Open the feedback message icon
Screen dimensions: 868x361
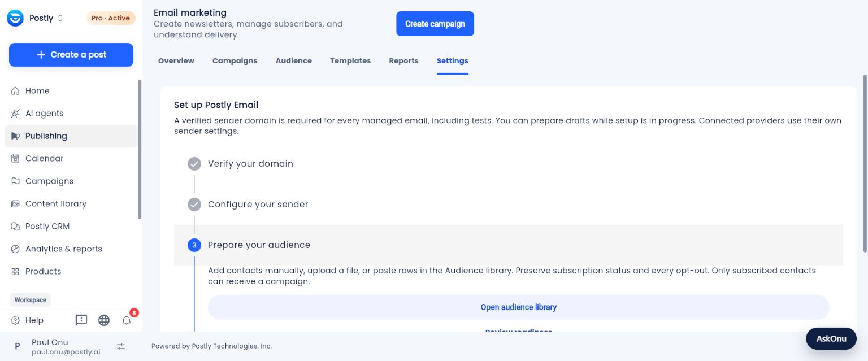[81, 320]
